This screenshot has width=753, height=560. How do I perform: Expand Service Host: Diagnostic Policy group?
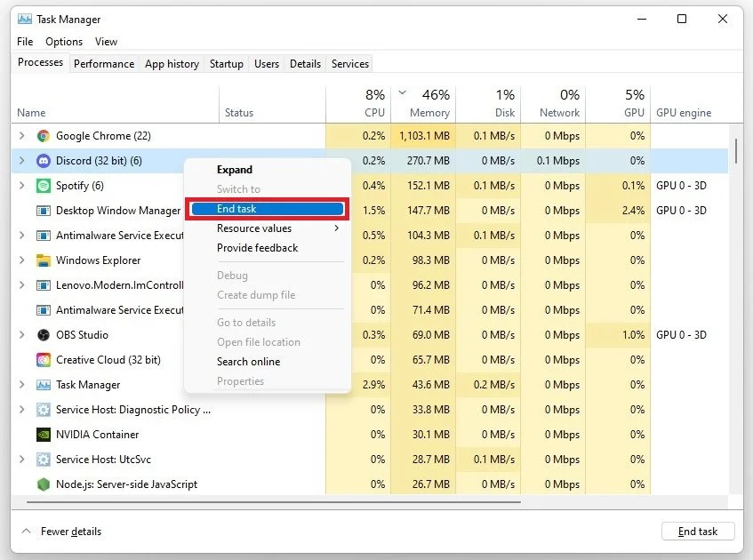[21, 410]
